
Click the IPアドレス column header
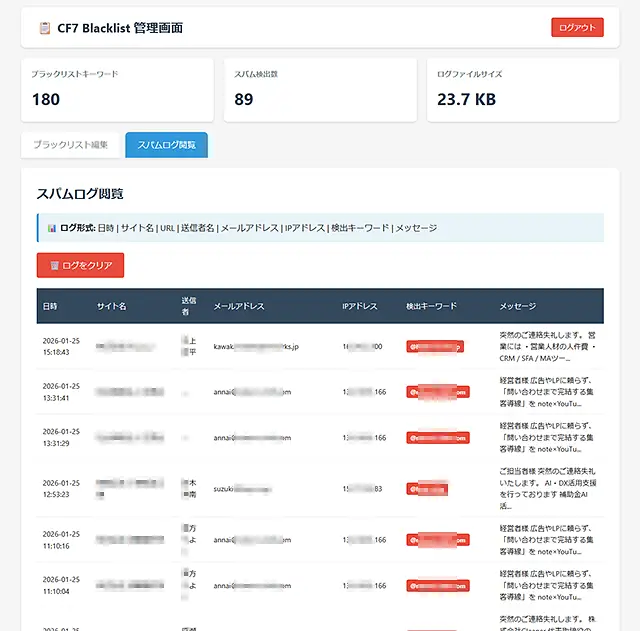pyautogui.click(x=360, y=306)
